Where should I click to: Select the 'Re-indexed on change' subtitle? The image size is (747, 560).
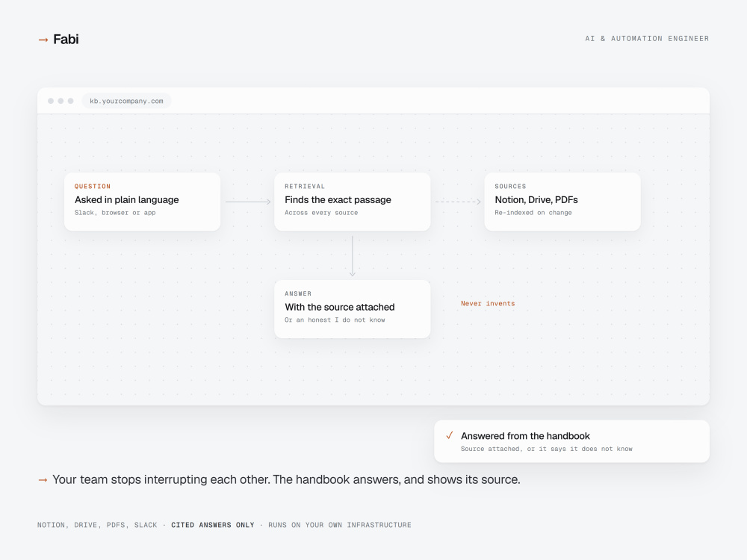533,213
